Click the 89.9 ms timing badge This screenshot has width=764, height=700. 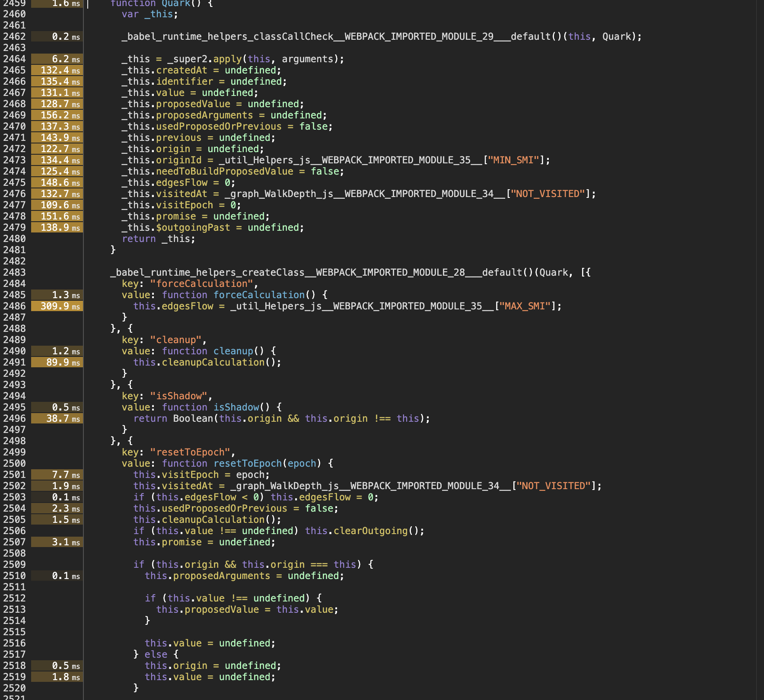tap(56, 363)
